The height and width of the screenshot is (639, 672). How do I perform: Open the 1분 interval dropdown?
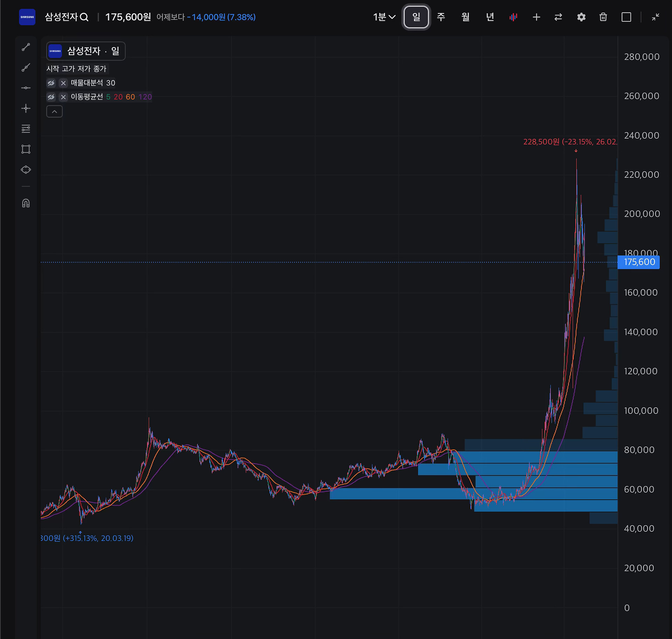click(384, 17)
